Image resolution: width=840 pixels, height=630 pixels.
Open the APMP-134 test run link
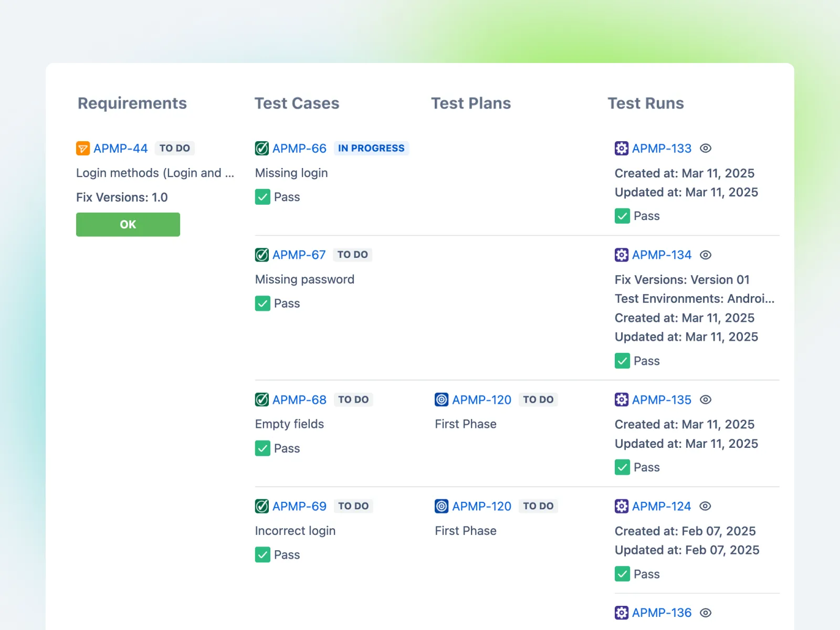(x=661, y=255)
